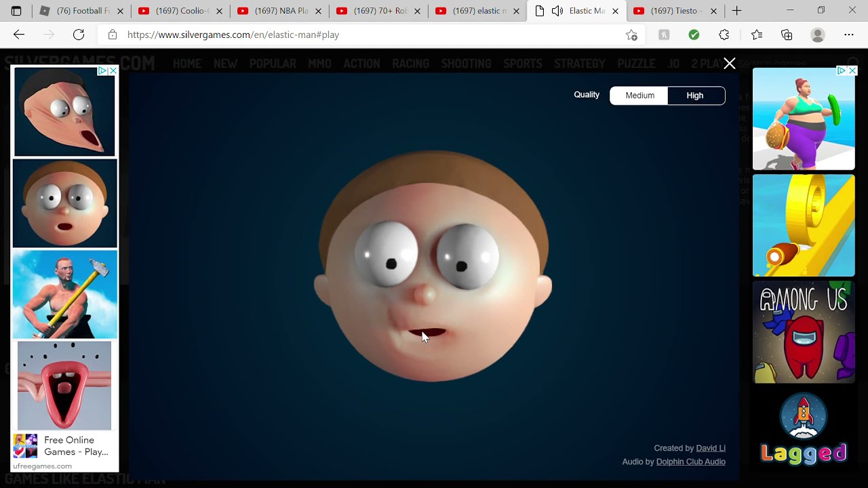Open the tab actions menu icon
Viewport: 868px width, 488px height.
click(16, 11)
